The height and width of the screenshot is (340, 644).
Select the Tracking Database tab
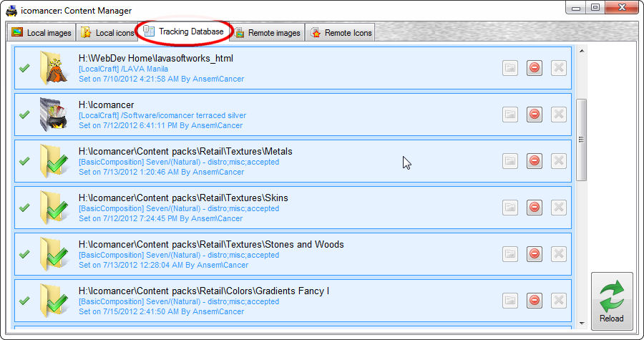pyautogui.click(x=184, y=31)
